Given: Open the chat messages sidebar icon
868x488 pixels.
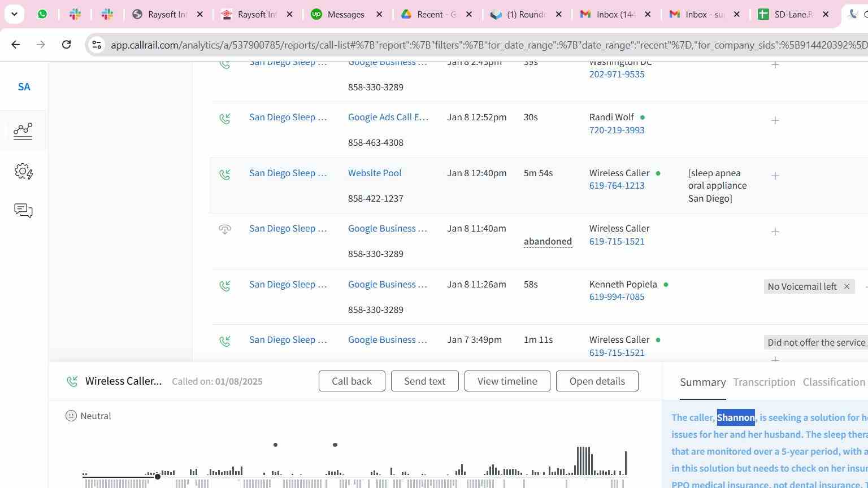Looking at the screenshot, I should tap(23, 211).
